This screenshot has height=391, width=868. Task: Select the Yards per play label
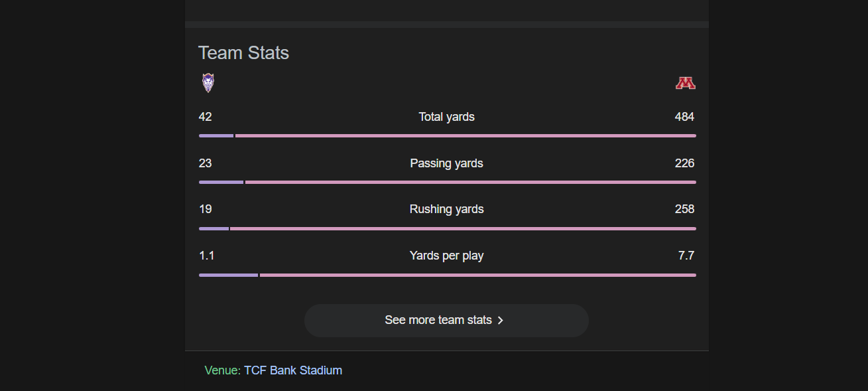[446, 256]
